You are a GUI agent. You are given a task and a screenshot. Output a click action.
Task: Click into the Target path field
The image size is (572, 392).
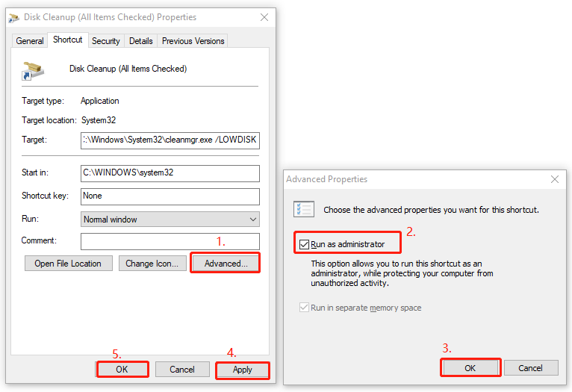point(170,140)
